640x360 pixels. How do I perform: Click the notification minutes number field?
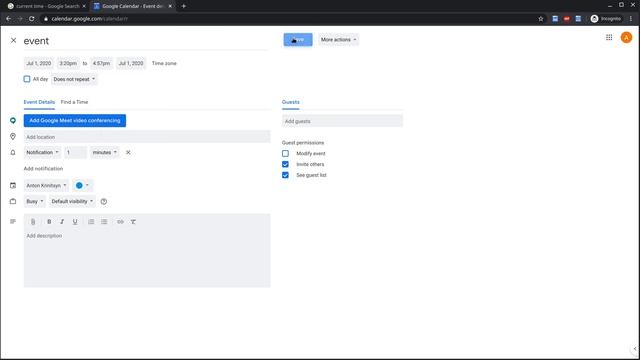(x=76, y=152)
